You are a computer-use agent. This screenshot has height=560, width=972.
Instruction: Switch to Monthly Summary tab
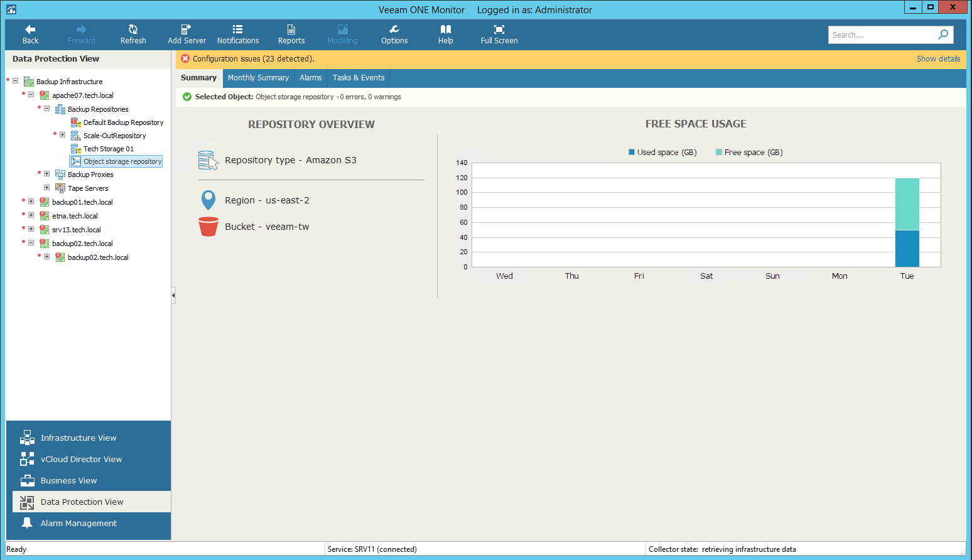pos(258,78)
